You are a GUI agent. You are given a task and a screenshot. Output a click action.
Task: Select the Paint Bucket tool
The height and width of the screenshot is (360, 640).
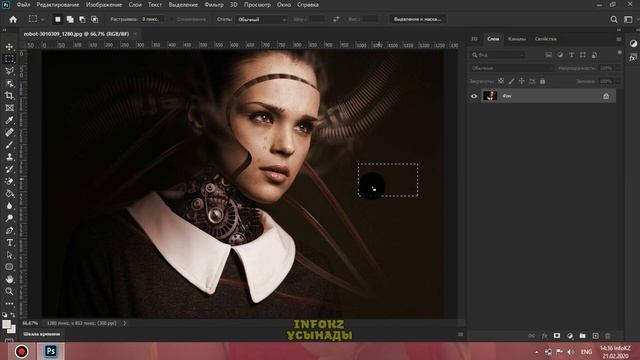[9, 193]
